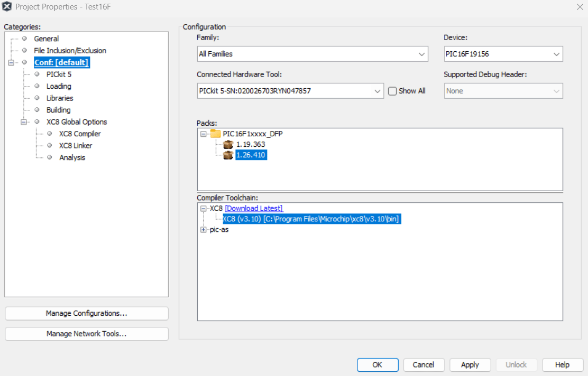The width and height of the screenshot is (588, 376).
Task: Click the bullet icon beside Libraries
Action: point(37,98)
